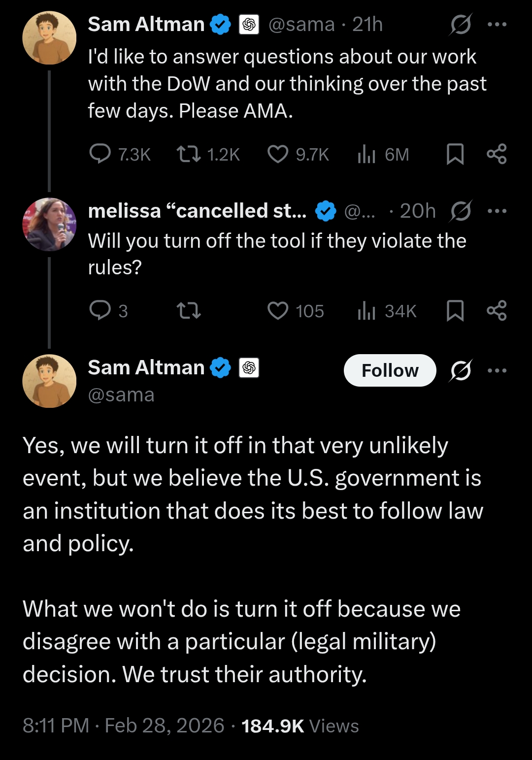This screenshot has width=532, height=760.
Task: View analytics showing 6M views
Action: (x=366, y=154)
